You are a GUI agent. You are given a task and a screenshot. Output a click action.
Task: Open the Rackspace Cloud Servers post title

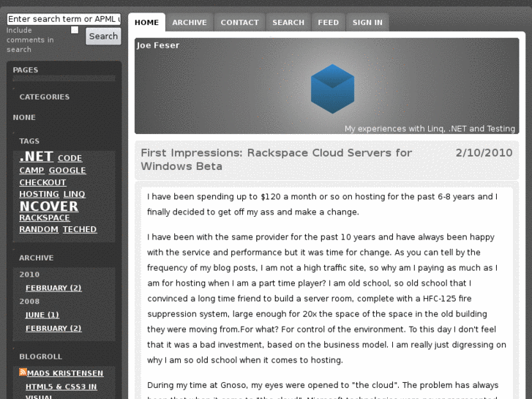276,160
